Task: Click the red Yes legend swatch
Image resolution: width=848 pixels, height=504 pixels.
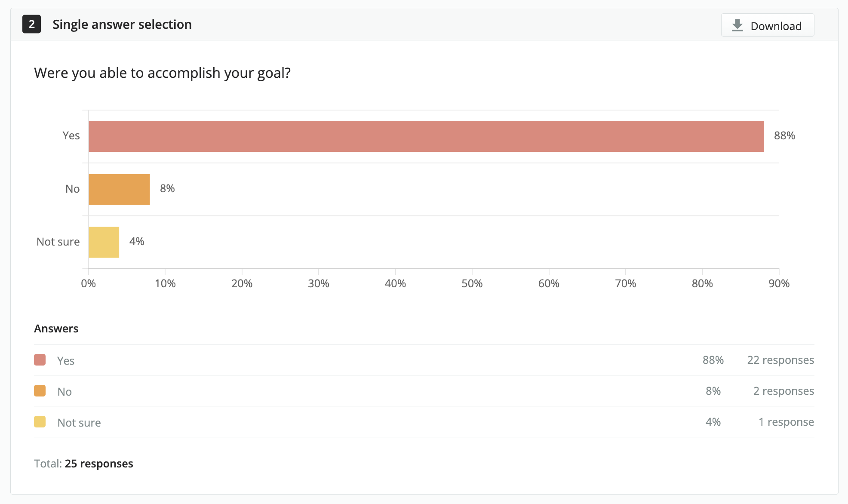Action: [40, 360]
